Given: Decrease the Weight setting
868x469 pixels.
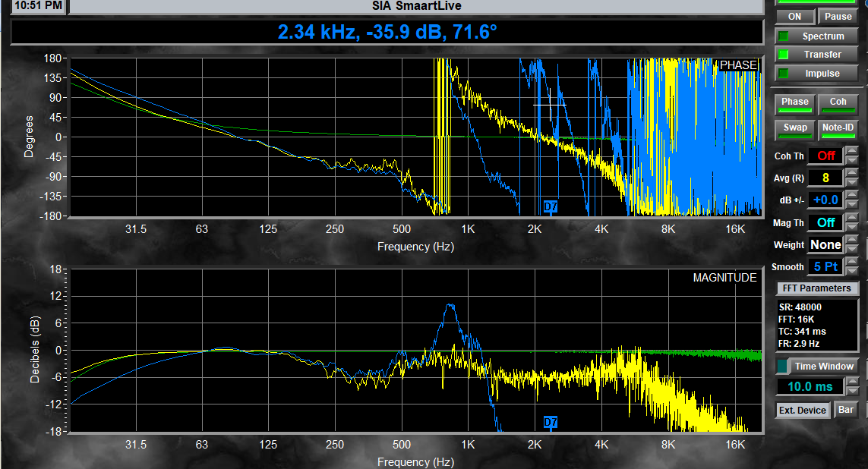Looking at the screenshot, I should coord(852,250).
